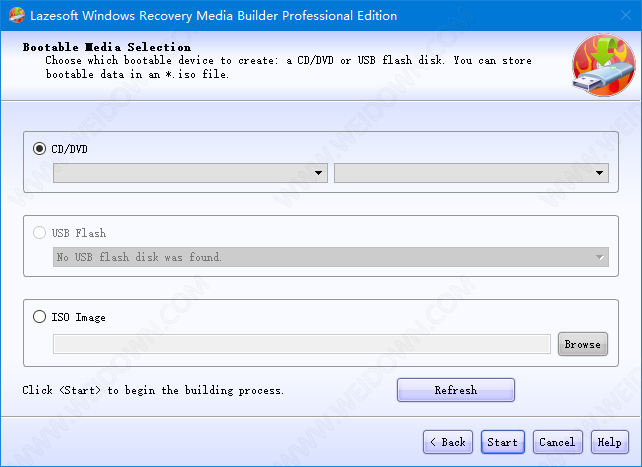
Task: Click the "No USB flash disk was found" text
Action: point(139,257)
